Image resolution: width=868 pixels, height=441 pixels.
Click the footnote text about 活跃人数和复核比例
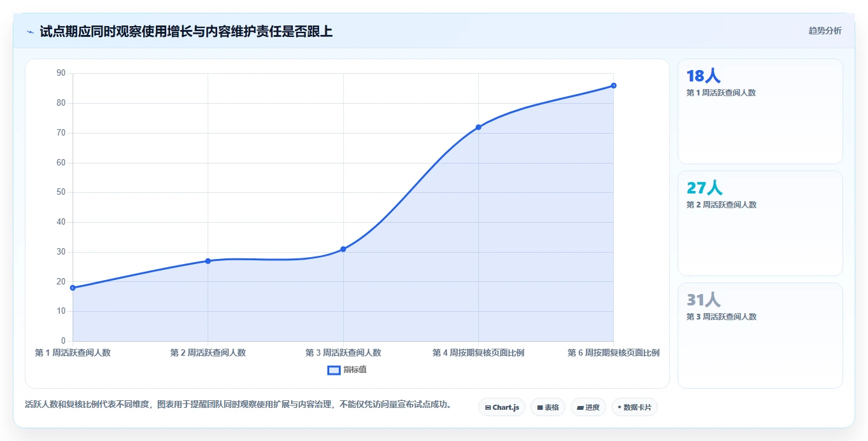(x=238, y=404)
